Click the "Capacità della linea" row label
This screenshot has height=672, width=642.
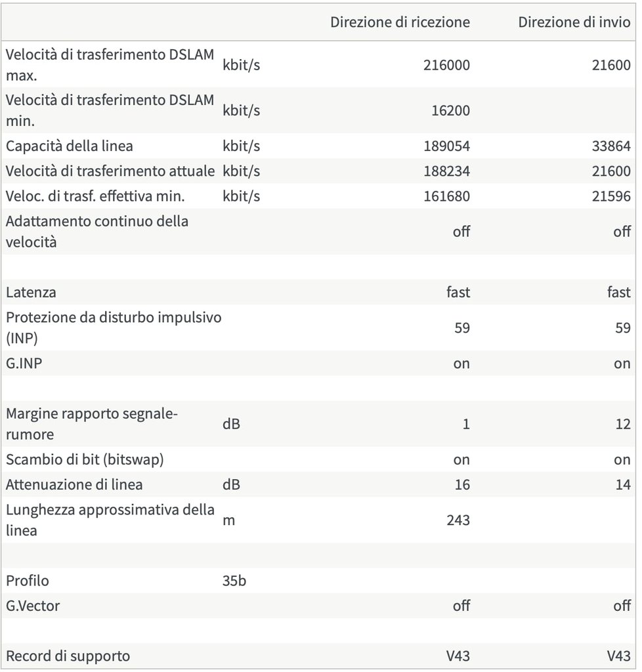pyautogui.click(x=70, y=146)
